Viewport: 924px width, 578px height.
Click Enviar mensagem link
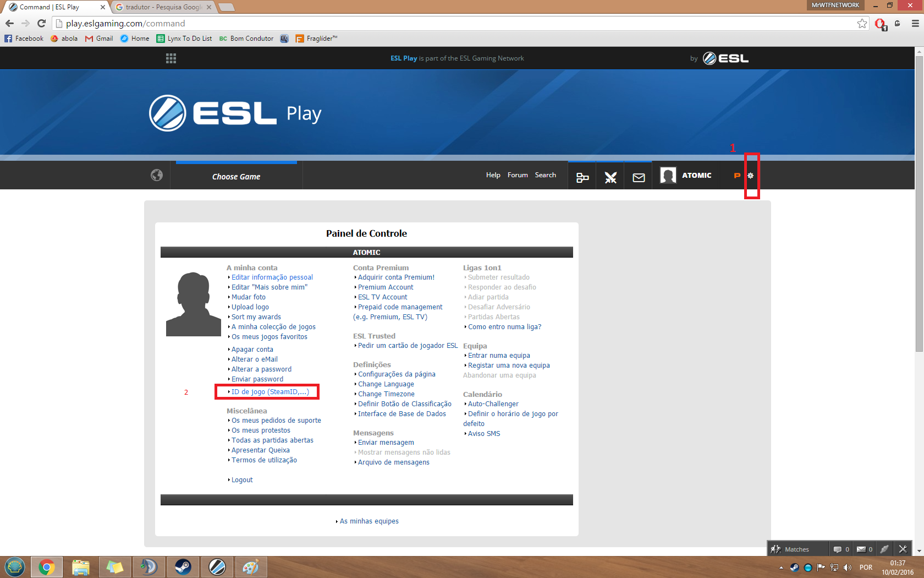click(x=386, y=443)
